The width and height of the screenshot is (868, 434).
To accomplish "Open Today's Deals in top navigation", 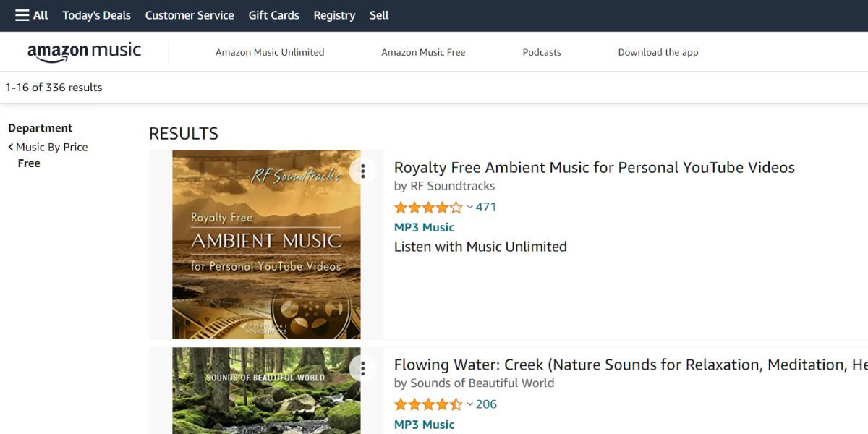I will point(97,15).
